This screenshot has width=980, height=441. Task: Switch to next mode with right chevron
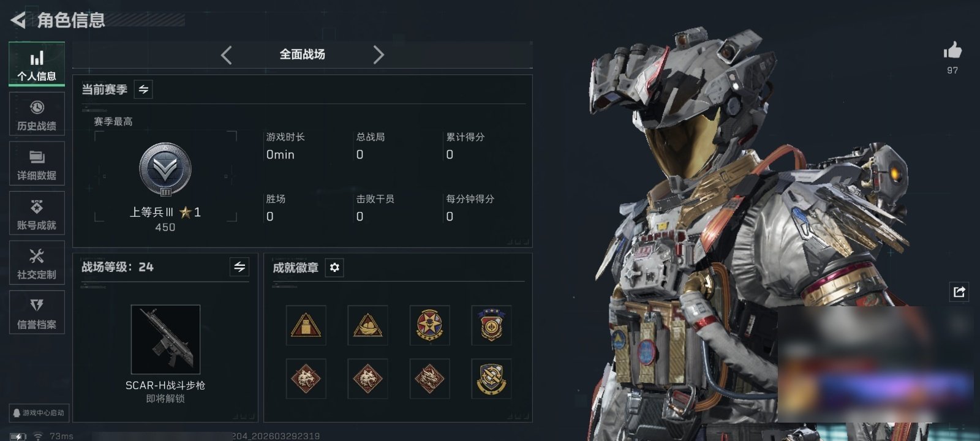(379, 55)
